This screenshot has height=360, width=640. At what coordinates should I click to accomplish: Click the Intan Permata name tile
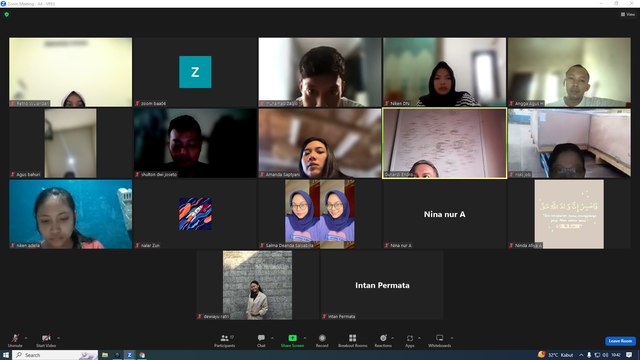[x=382, y=285]
